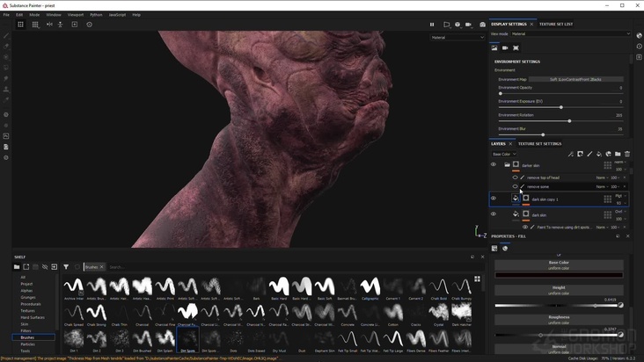Click the material sphere icon in Properties
The height and width of the screenshot is (362, 644).
click(x=505, y=249)
